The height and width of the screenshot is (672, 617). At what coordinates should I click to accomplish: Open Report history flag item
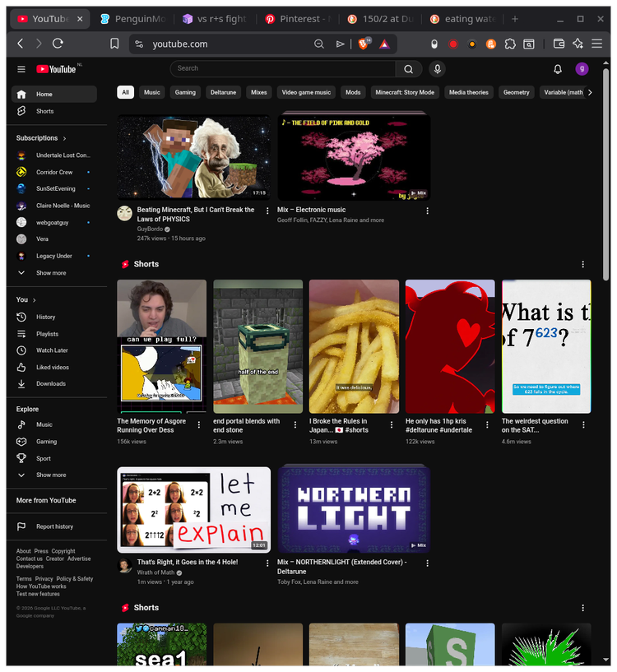(x=54, y=526)
